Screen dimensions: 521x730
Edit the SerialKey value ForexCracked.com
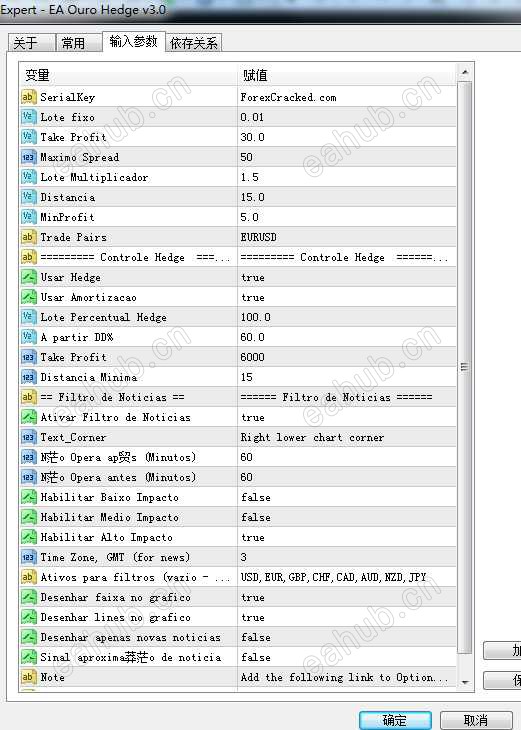click(x=347, y=97)
